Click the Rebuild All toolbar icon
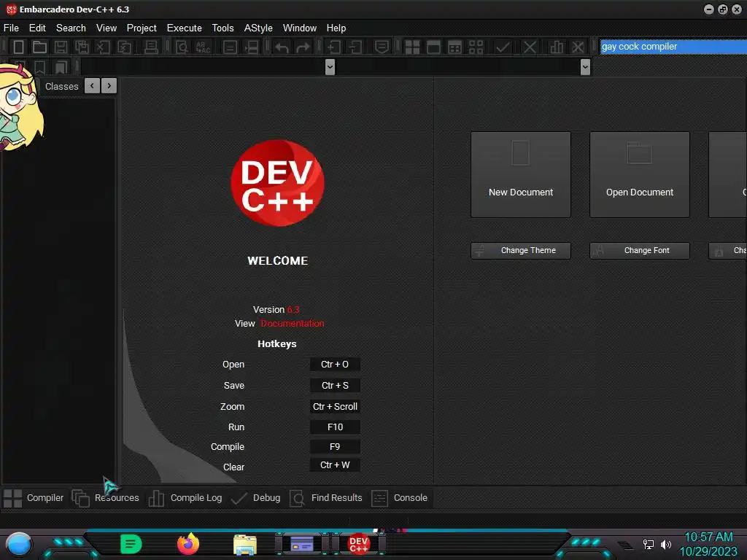 pos(476,47)
